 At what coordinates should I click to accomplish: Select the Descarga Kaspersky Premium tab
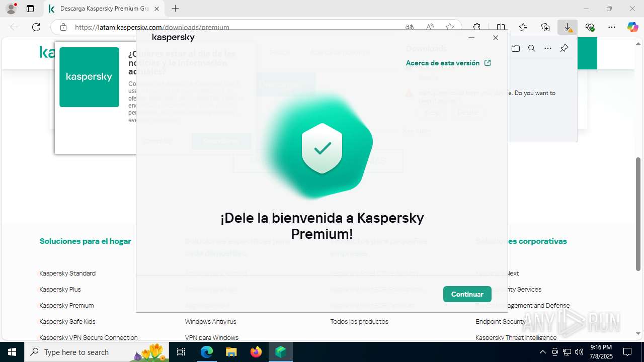pyautogui.click(x=104, y=9)
